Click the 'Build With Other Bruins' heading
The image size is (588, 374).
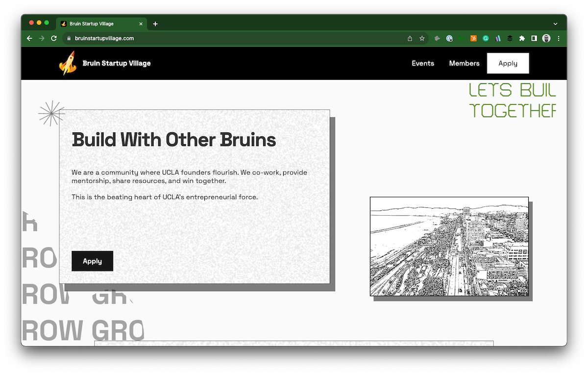pyautogui.click(x=174, y=140)
